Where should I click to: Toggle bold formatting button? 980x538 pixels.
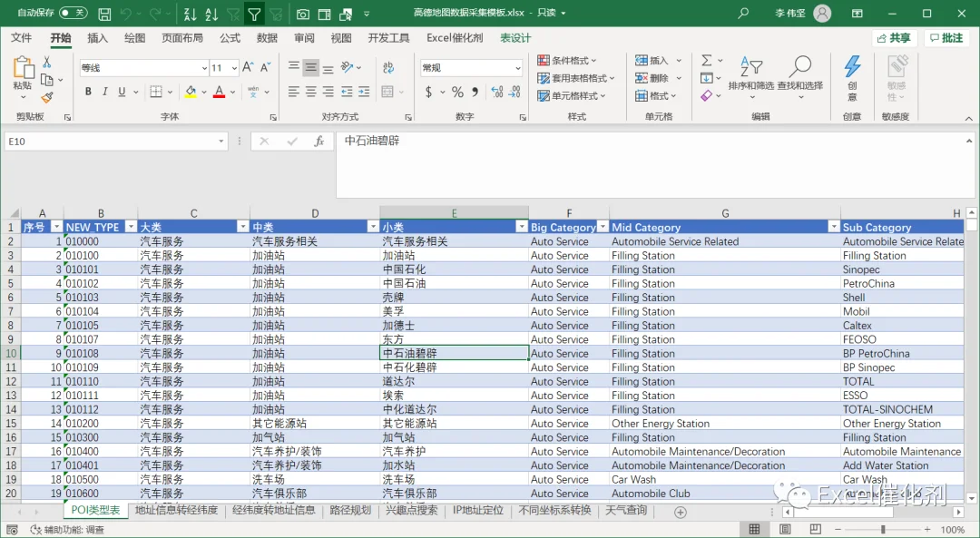[88, 92]
